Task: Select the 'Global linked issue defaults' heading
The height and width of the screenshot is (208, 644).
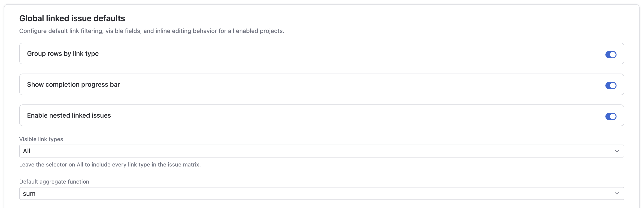Action: coord(72,18)
